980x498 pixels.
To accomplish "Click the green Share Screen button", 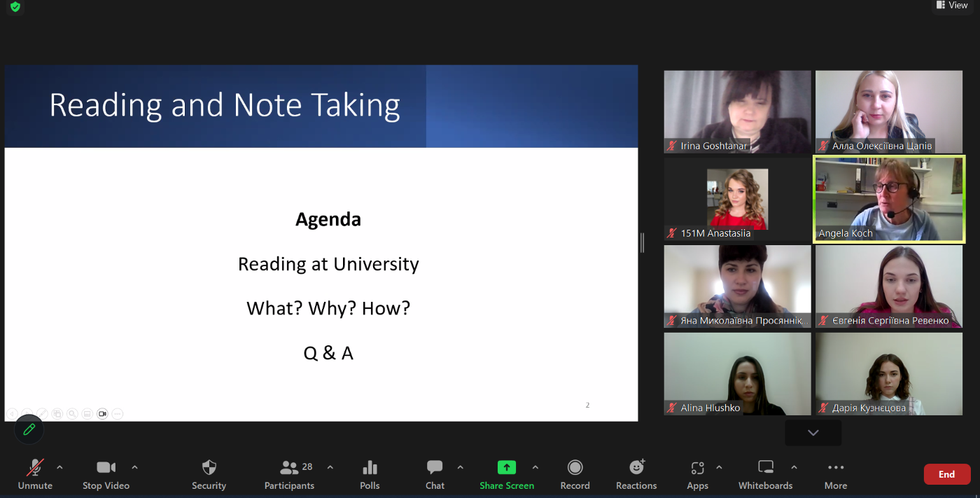I will 507,474.
